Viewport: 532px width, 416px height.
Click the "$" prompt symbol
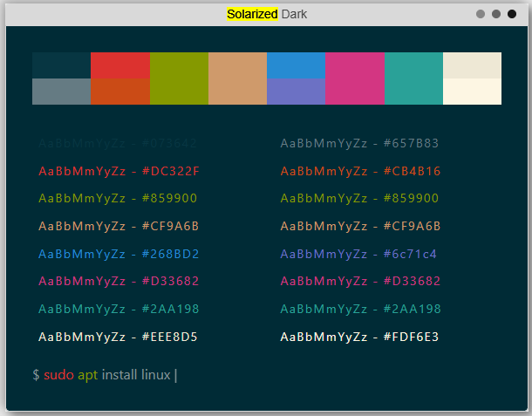click(36, 375)
